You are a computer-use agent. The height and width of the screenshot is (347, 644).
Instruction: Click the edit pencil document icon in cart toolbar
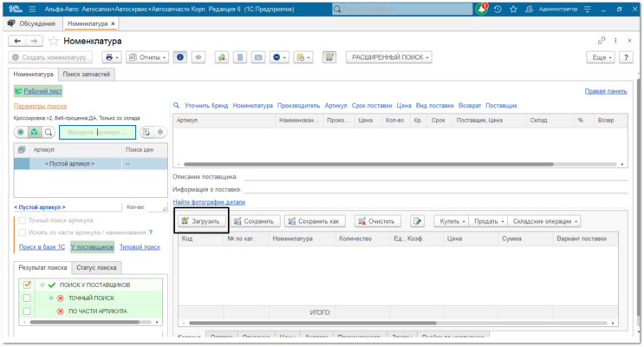417,221
